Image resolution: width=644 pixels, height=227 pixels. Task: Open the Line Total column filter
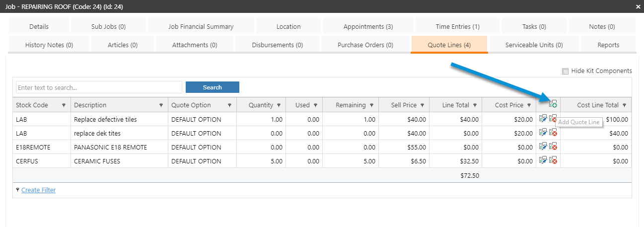[x=475, y=105]
